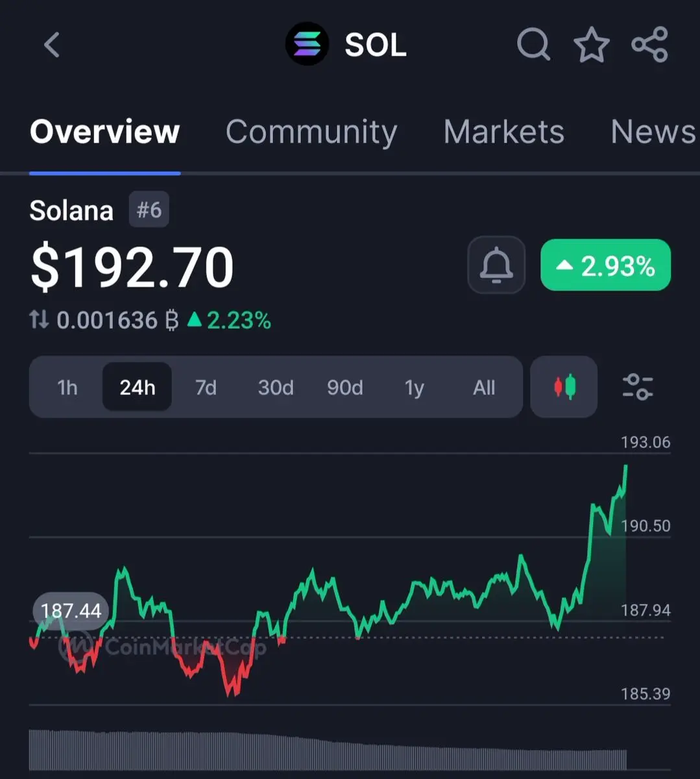The image size is (700, 779).
Task: Tap the 193.06 axis label
Action: [x=646, y=442]
